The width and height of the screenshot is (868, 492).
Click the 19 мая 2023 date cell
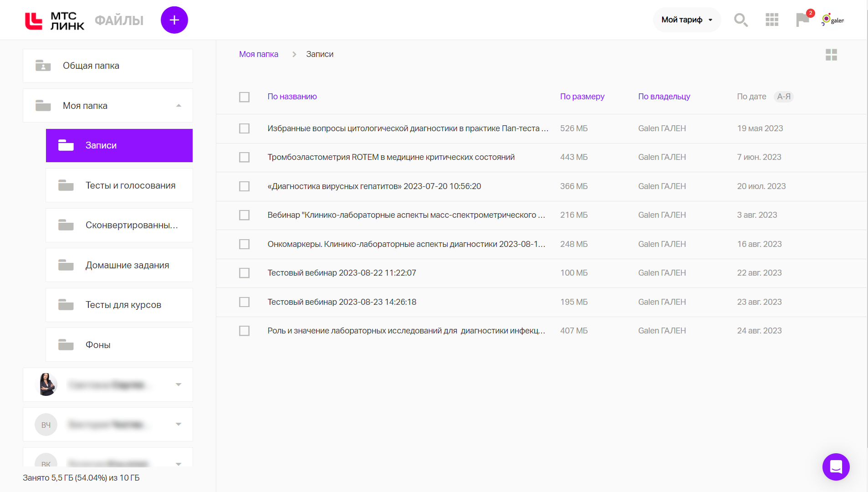coord(760,128)
